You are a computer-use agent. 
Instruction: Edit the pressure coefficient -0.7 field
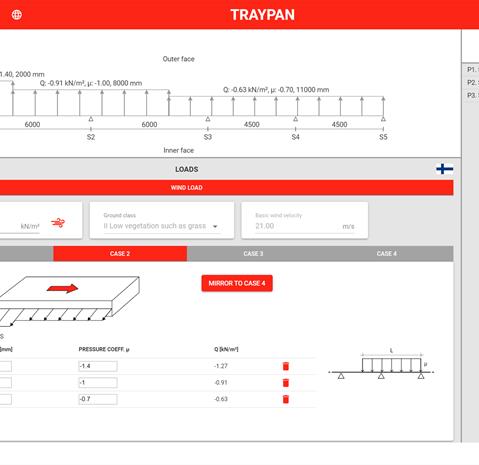(98, 399)
